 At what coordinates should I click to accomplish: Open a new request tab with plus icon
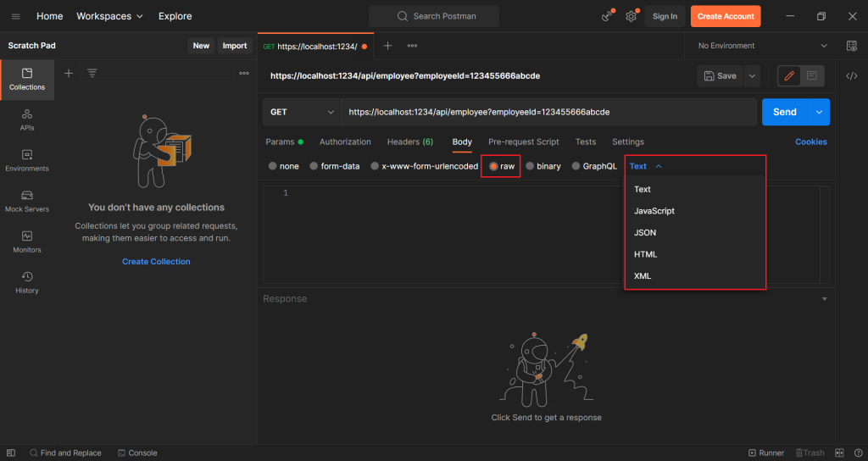coord(387,46)
